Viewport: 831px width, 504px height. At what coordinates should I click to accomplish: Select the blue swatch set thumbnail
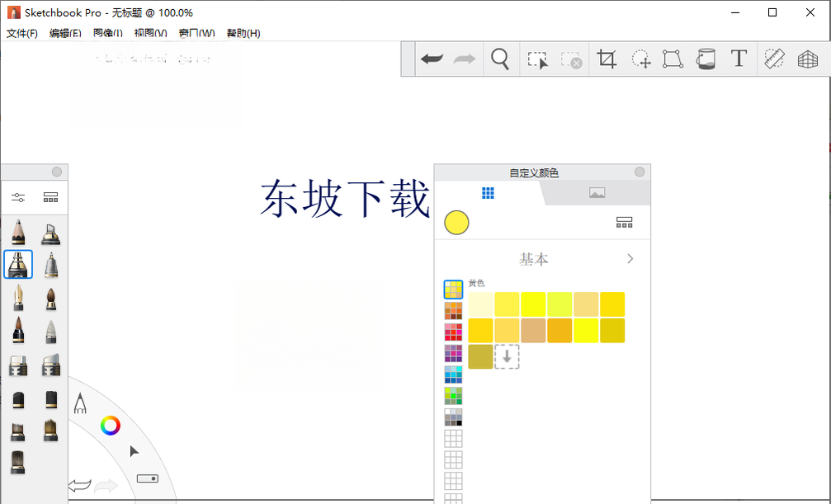click(453, 374)
